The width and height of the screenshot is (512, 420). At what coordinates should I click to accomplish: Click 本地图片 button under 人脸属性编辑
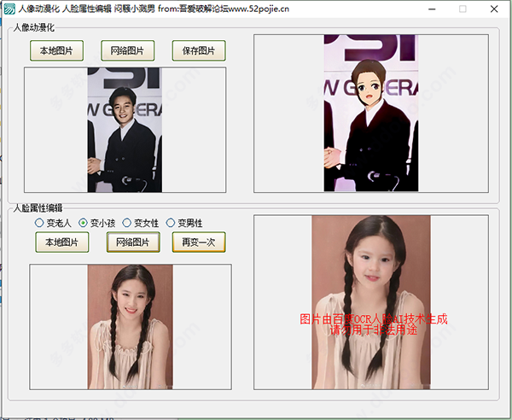pyautogui.click(x=62, y=242)
